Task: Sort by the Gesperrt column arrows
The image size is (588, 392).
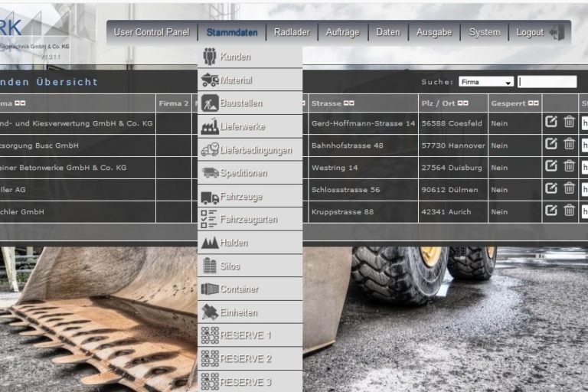Action: click(534, 103)
